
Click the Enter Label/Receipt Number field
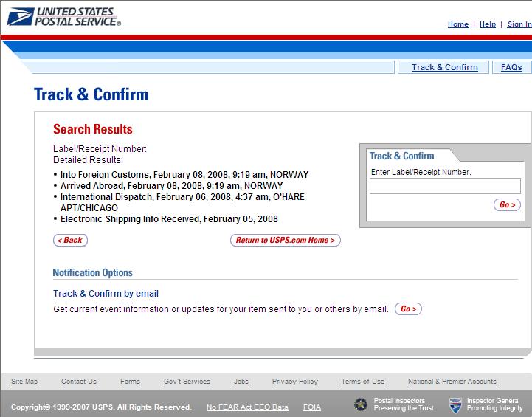tap(445, 186)
